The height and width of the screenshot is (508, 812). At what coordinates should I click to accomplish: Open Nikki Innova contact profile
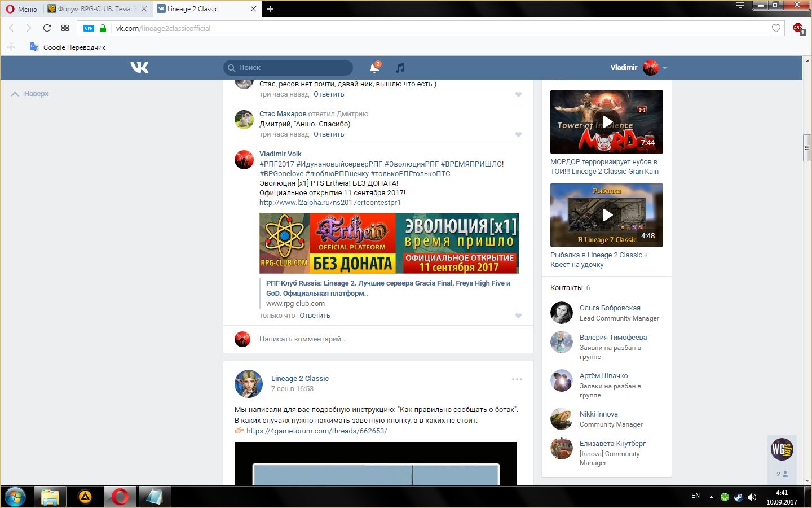[599, 414]
